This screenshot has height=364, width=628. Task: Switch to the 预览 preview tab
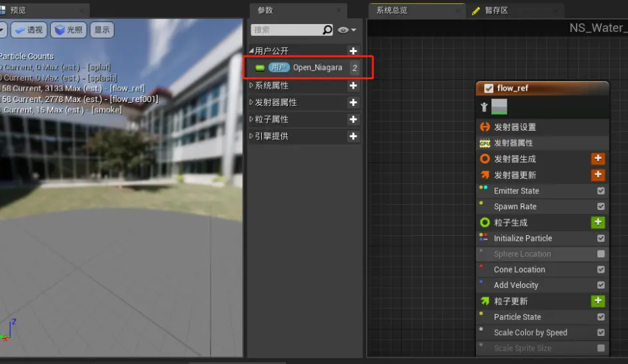[x=44, y=11]
